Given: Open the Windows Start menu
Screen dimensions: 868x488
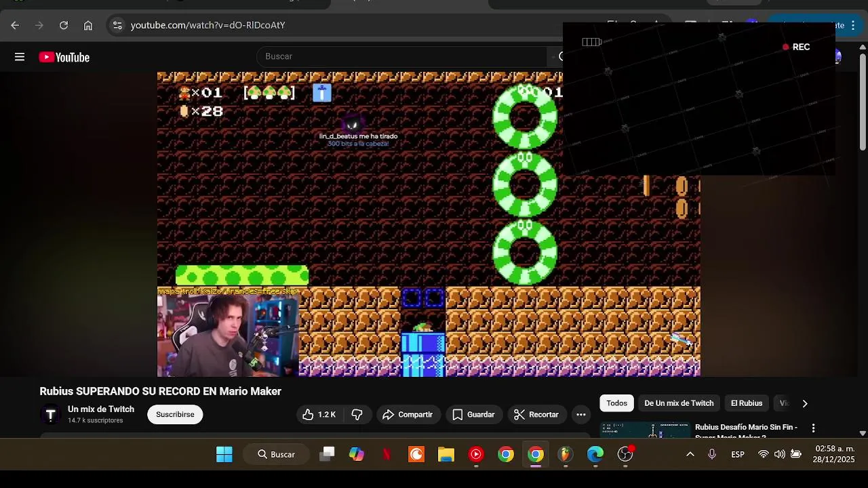Looking at the screenshot, I should pos(224,454).
